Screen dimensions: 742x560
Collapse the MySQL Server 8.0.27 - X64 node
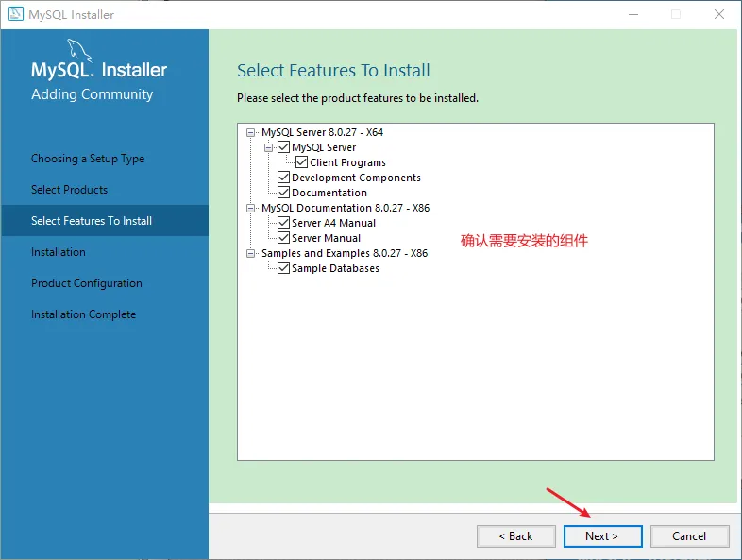pyautogui.click(x=251, y=132)
